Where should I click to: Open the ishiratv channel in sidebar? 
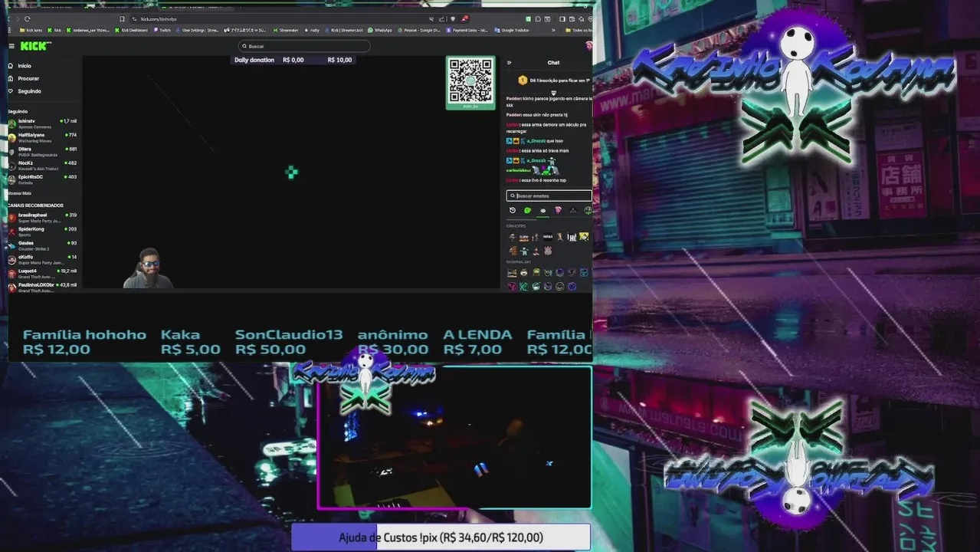pyautogui.click(x=42, y=123)
